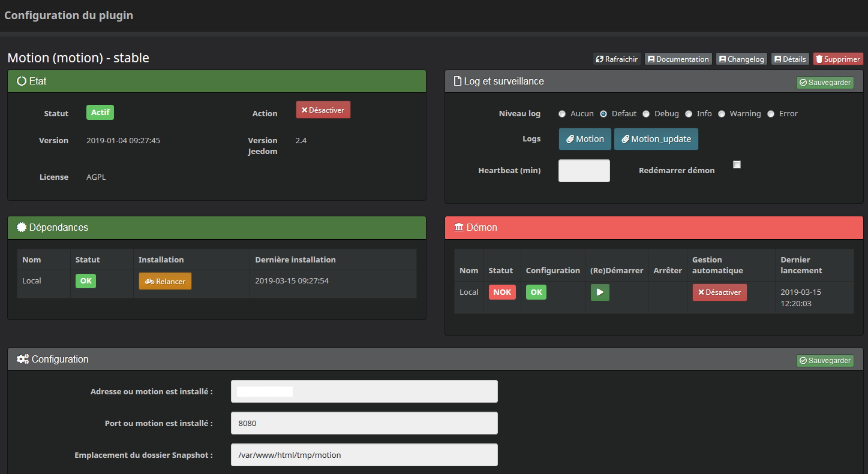This screenshot has height=474, width=868.
Task: Click the Rafraichir refresh button
Action: pos(617,59)
